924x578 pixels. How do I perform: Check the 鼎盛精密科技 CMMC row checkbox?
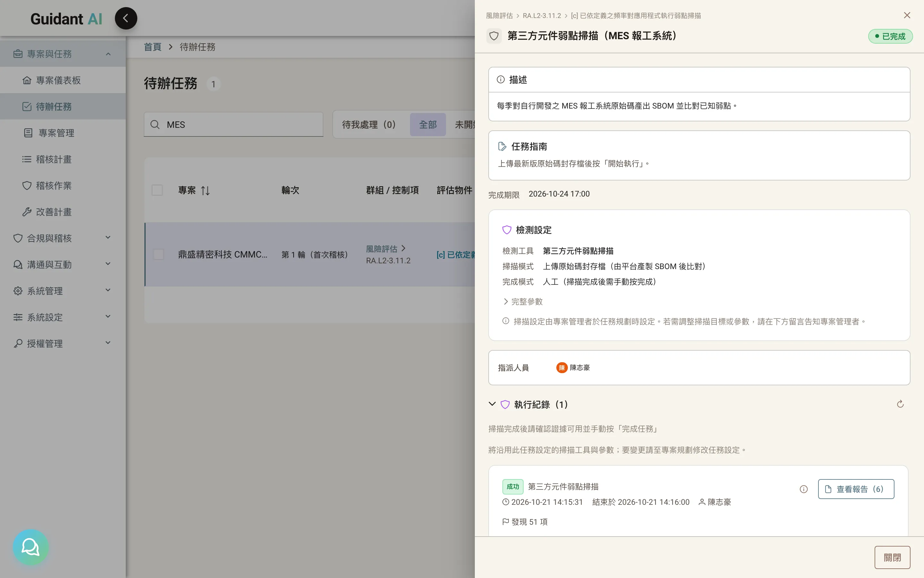(x=158, y=254)
